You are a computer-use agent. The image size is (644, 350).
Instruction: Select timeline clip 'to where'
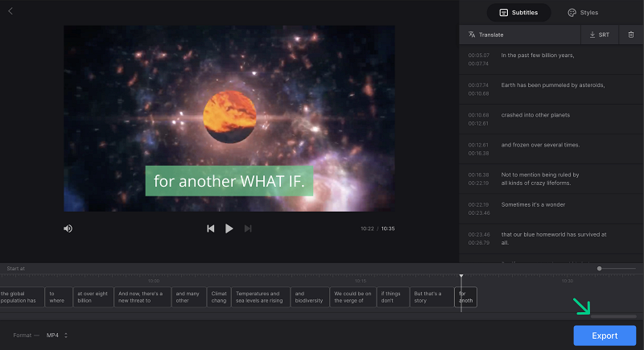click(59, 297)
